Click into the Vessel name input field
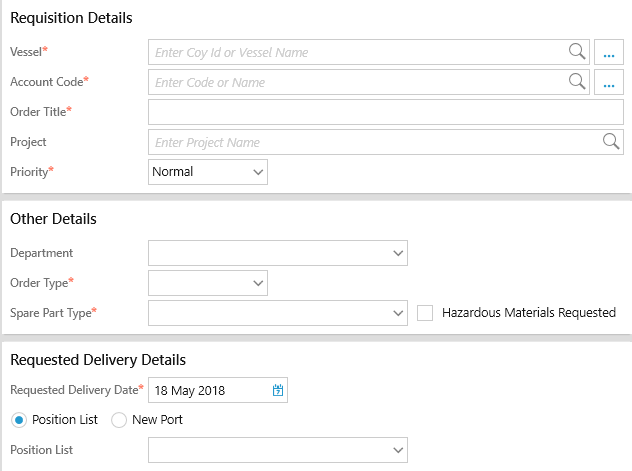632x471 pixels. click(x=355, y=52)
